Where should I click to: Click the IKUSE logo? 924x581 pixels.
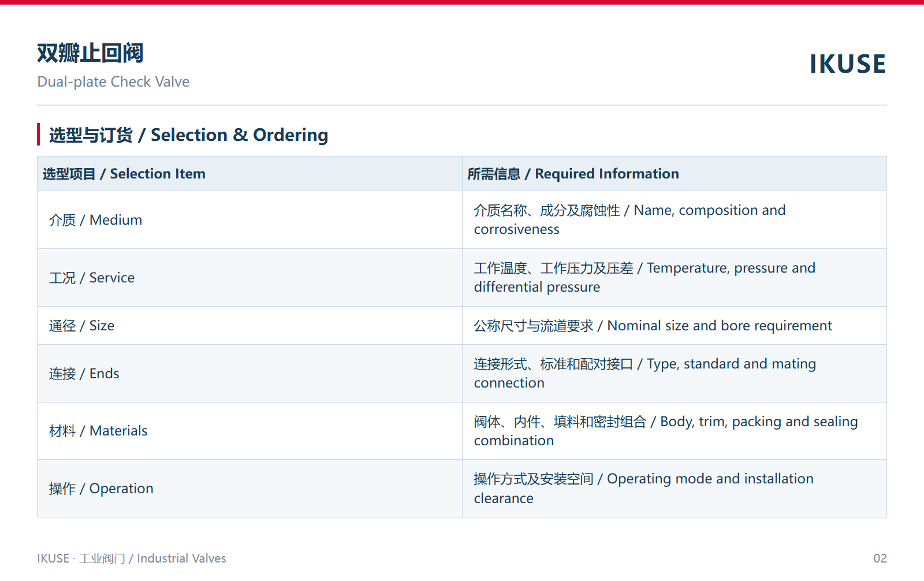(x=848, y=64)
